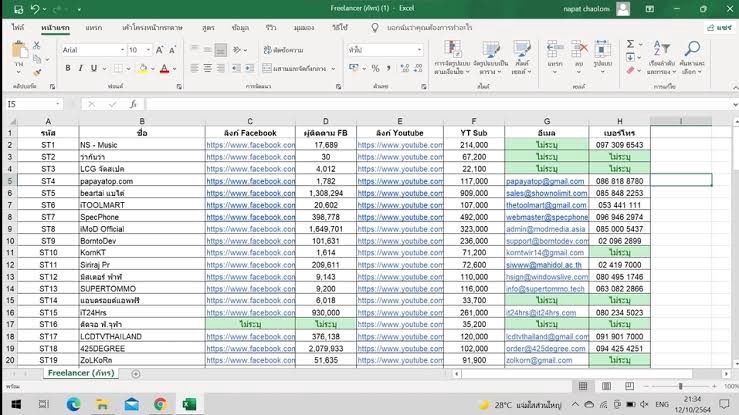The image size is (739, 415).
Task: Toggle Italic formatting
Action: coord(81,68)
